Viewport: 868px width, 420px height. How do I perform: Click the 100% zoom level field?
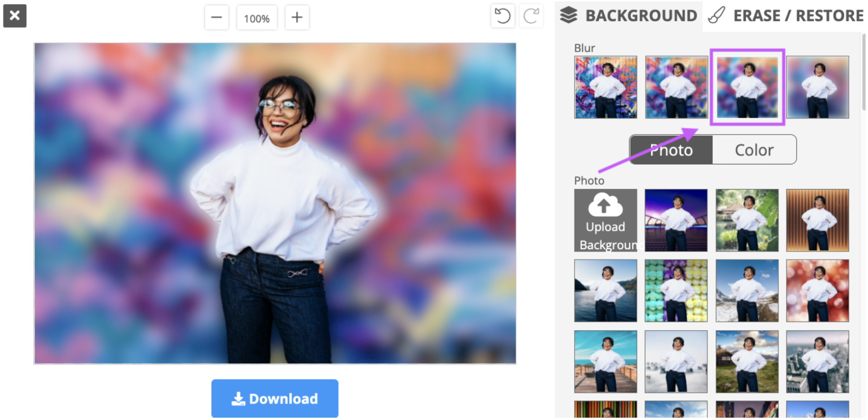257,17
